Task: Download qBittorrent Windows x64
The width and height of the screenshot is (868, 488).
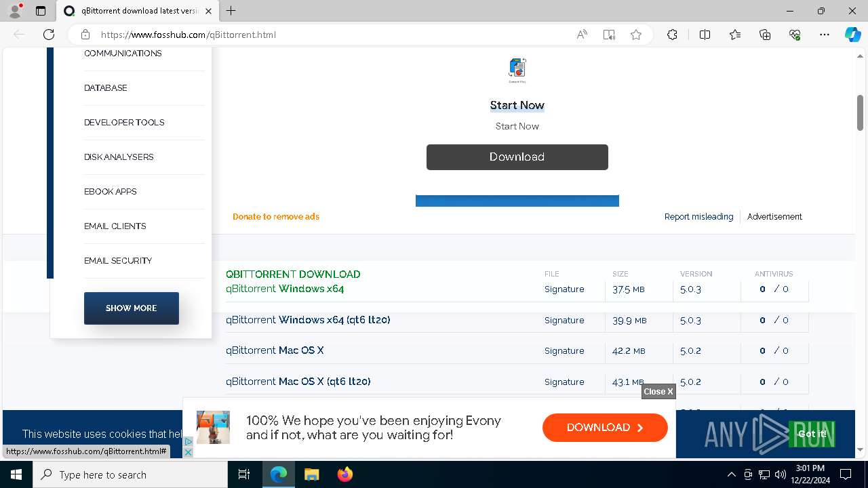Action: click(285, 289)
